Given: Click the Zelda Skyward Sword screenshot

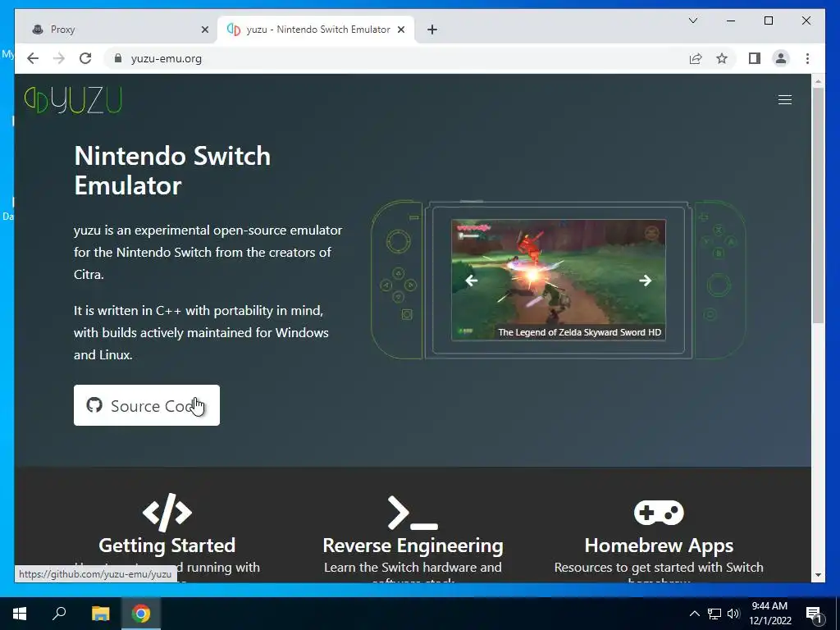Looking at the screenshot, I should pyautogui.click(x=558, y=280).
